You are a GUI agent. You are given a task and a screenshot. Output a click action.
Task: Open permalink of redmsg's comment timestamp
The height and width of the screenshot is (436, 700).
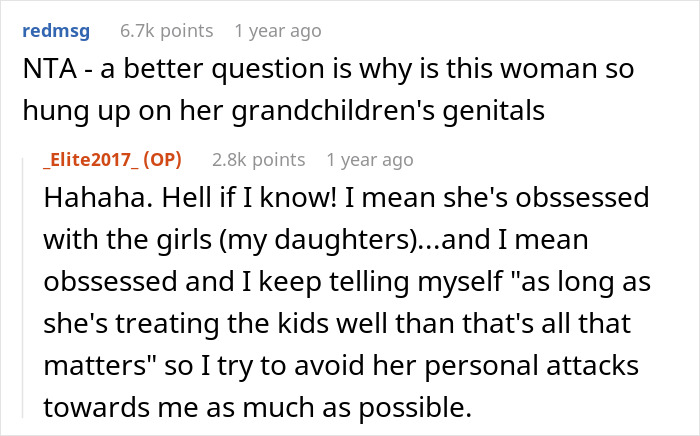point(277,31)
